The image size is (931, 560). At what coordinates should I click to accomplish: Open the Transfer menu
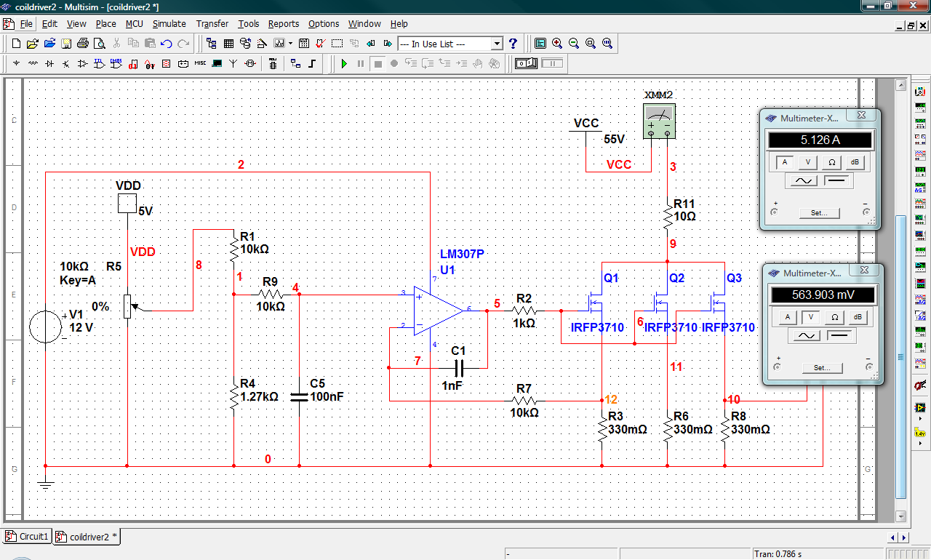click(212, 24)
